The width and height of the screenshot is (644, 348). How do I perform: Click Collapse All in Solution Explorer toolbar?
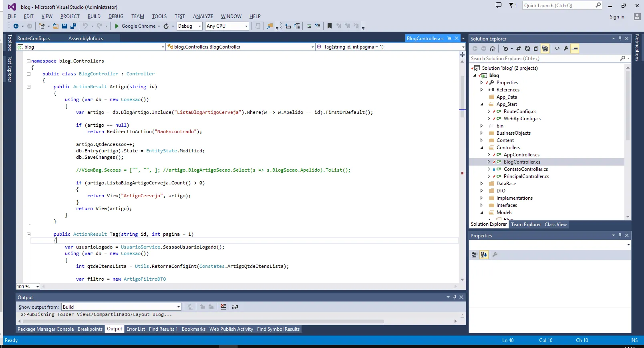click(536, 49)
